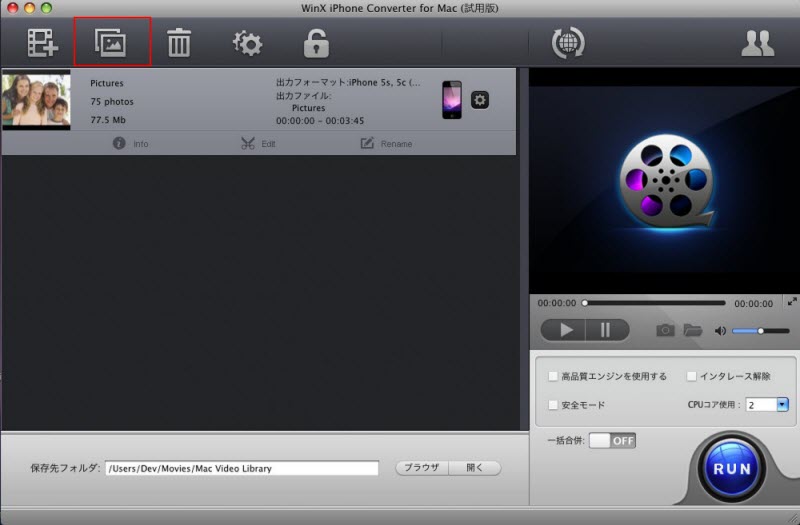Click the unlock padlock register icon
Screen dimensions: 800x525
click(316, 43)
